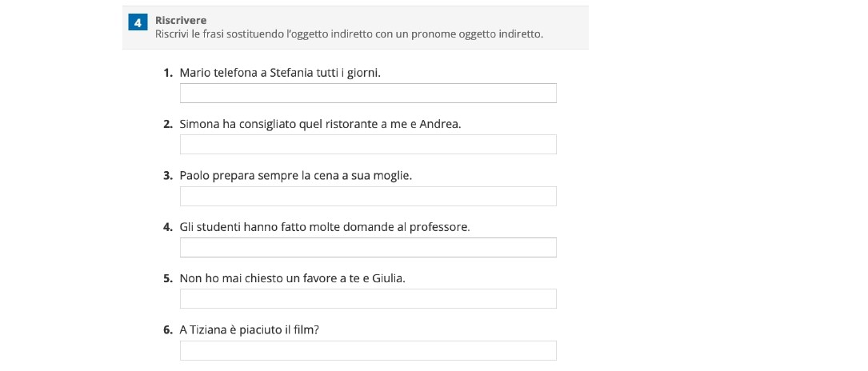
Task: Click the Riscrivere exercise title
Action: 181,21
